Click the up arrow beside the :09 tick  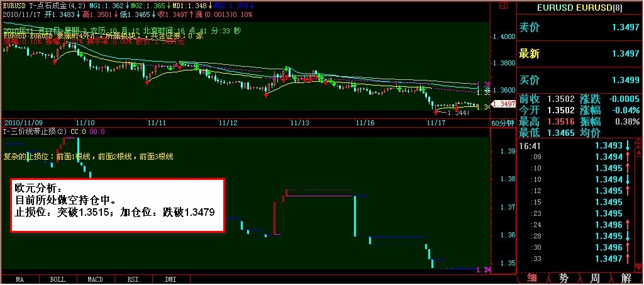[x=628, y=157]
